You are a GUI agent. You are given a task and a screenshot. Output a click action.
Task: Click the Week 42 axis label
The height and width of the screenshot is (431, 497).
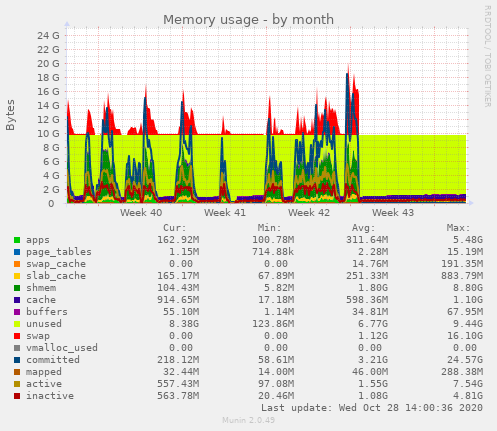(x=309, y=213)
